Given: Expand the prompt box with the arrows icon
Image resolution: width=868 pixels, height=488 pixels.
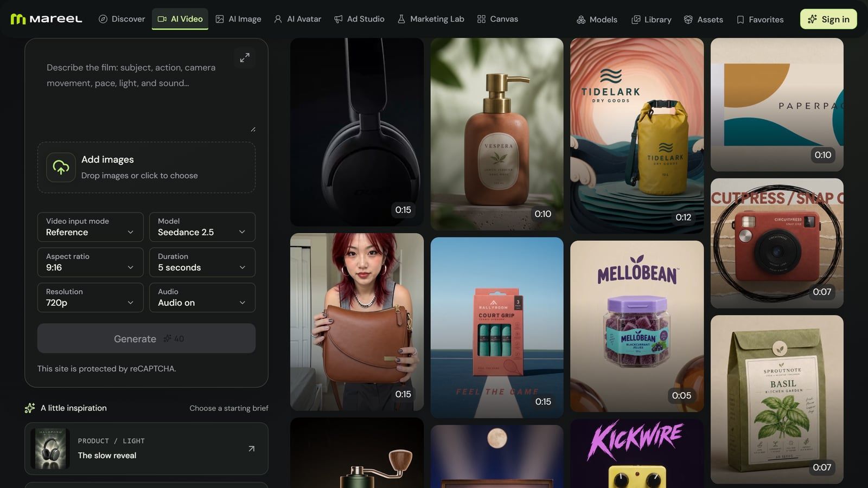Looking at the screenshot, I should [245, 57].
